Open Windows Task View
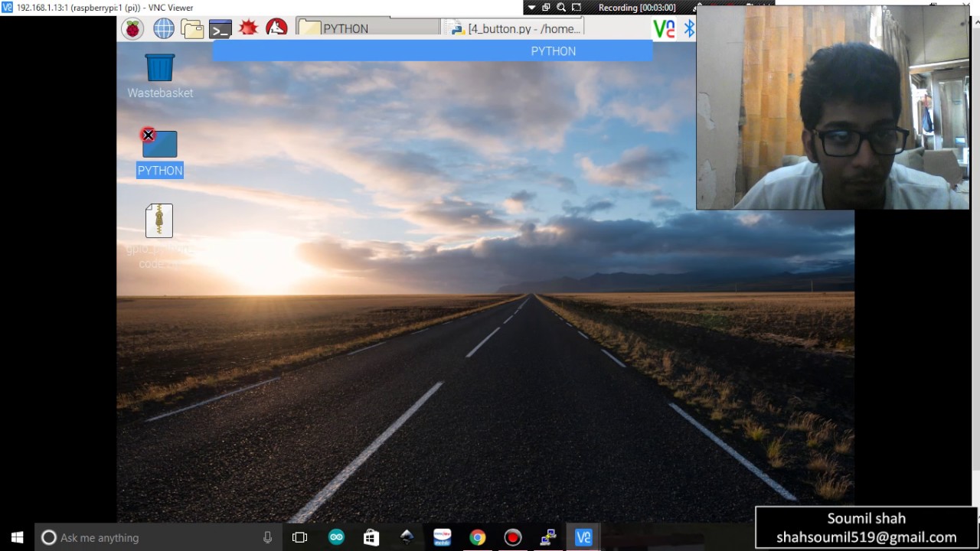Screen dimensions: 980x551 299,537
